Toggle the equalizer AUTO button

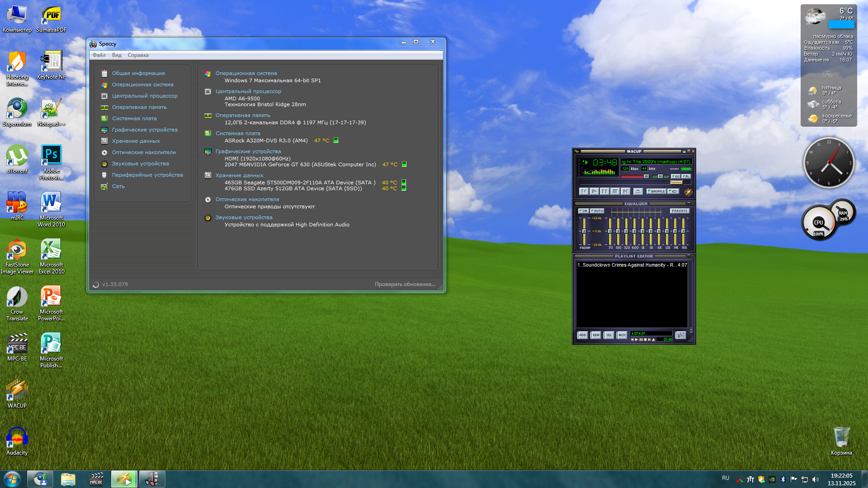pos(597,211)
